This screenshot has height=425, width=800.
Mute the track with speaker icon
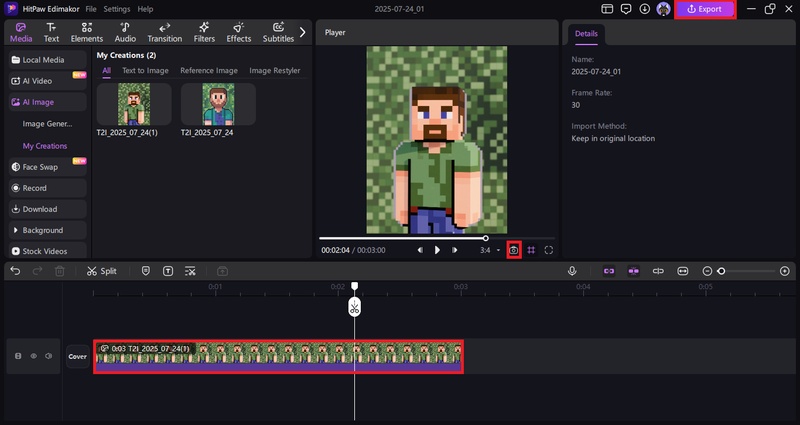pyautogui.click(x=48, y=356)
